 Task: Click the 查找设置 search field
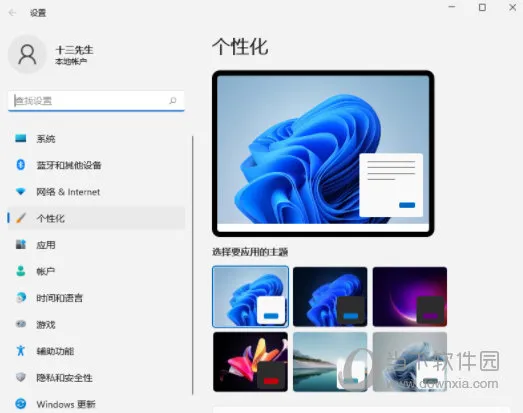pos(96,101)
